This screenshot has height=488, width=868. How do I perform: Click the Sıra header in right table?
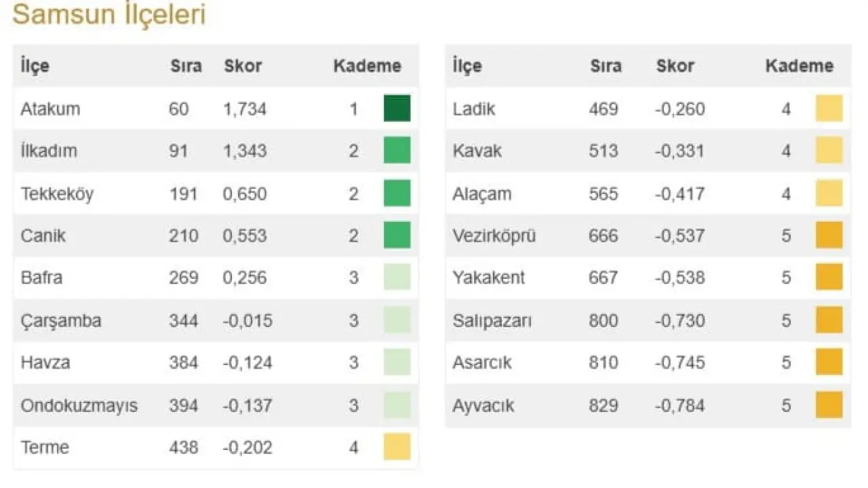[x=606, y=67]
